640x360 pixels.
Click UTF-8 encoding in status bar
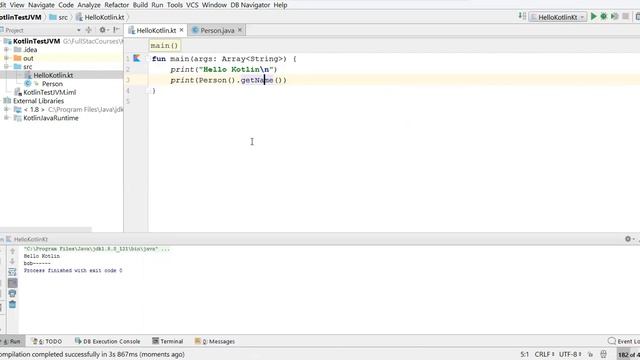click(570, 354)
